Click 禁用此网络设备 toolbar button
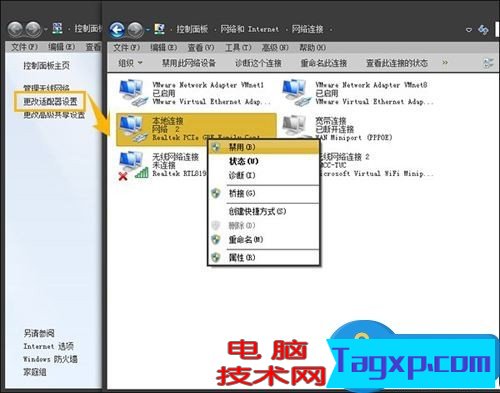 click(189, 63)
